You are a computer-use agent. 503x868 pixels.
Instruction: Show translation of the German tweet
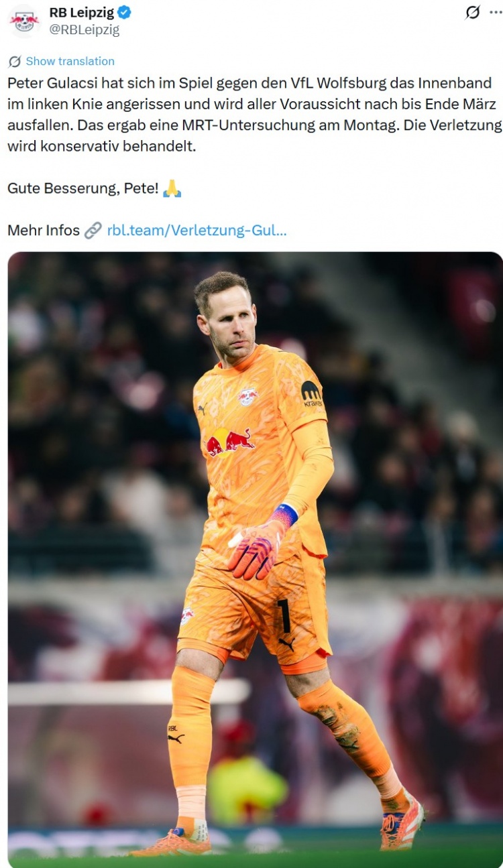click(70, 61)
